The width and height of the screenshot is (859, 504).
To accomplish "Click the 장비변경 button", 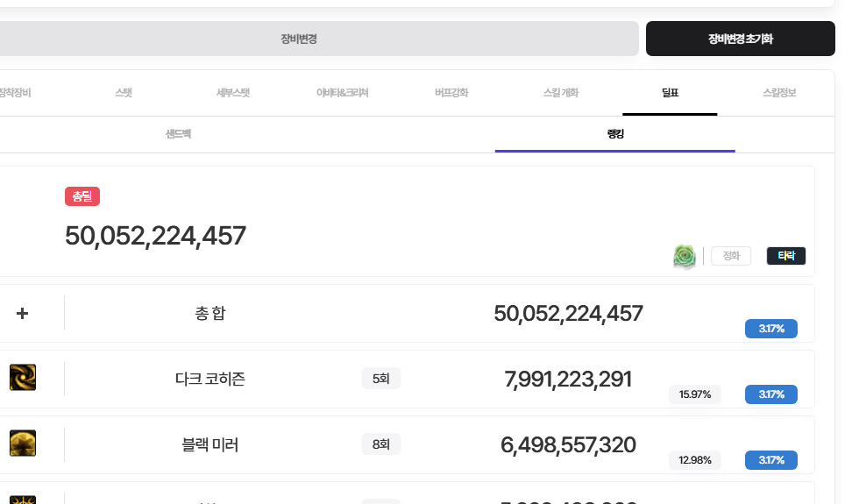I will coord(299,39).
